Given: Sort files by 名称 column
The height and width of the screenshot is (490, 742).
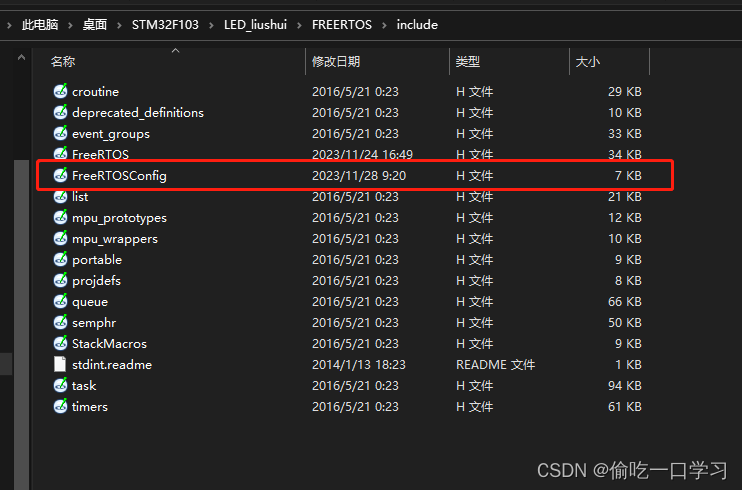Looking at the screenshot, I should click(63, 62).
